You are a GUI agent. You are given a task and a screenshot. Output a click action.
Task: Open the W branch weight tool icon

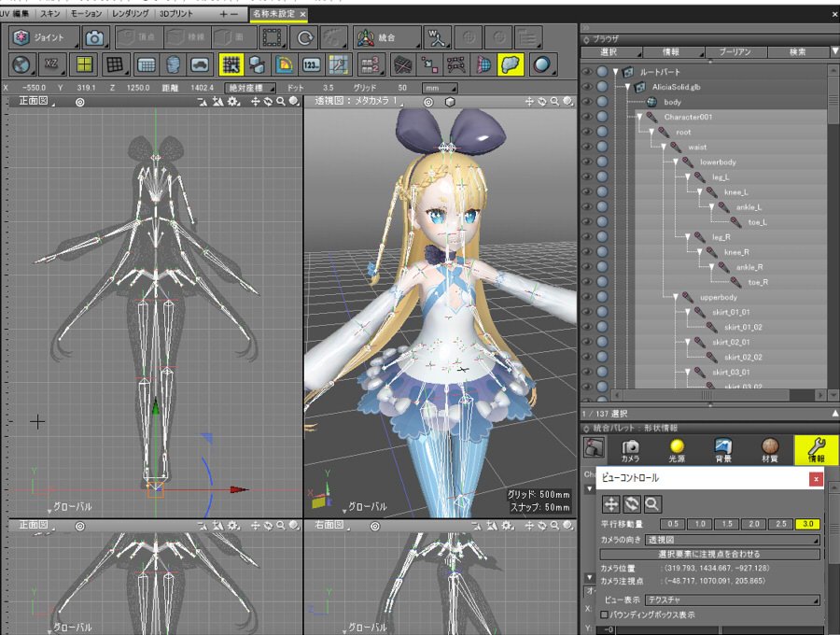pyautogui.click(x=437, y=37)
